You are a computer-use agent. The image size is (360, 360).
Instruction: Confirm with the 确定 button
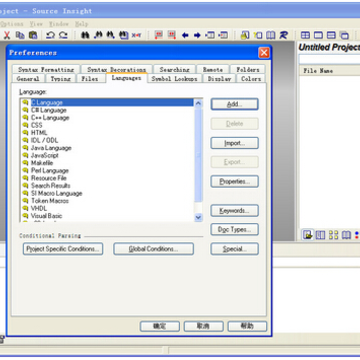pyautogui.click(x=160, y=326)
